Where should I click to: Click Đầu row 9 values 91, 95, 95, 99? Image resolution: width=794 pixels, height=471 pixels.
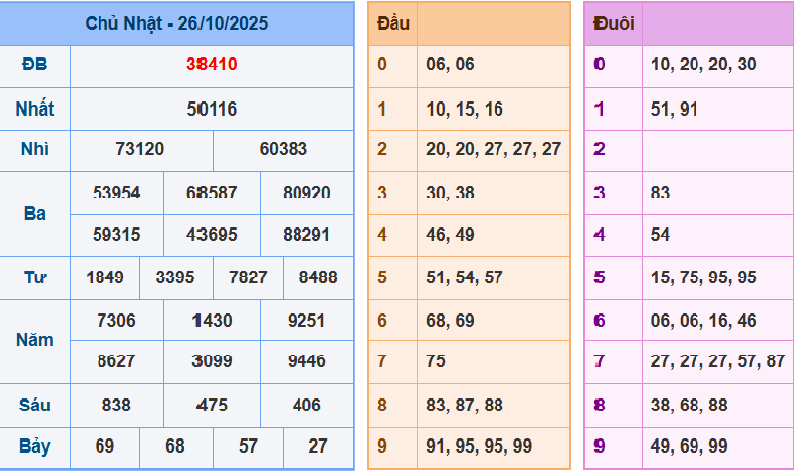click(478, 447)
